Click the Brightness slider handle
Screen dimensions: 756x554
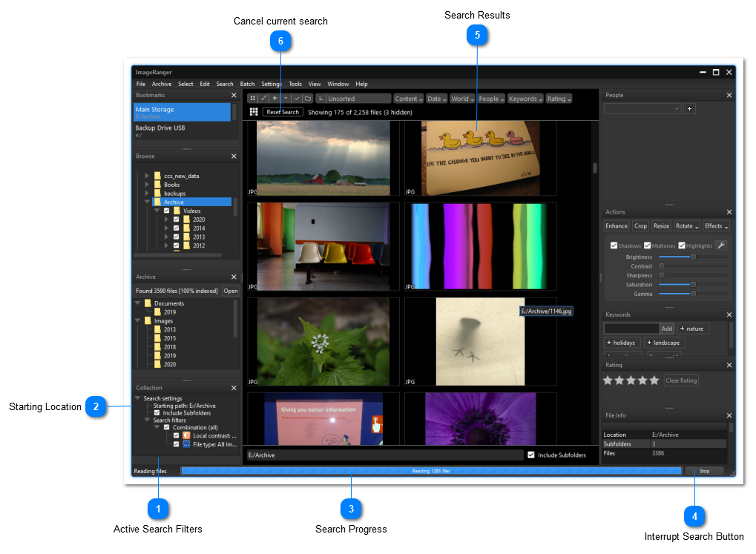point(693,257)
